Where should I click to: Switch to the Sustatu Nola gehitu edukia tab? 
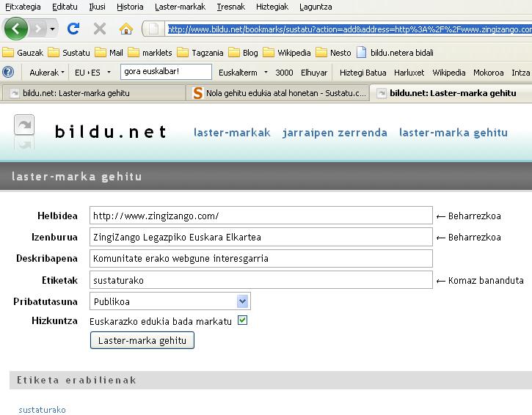279,93
